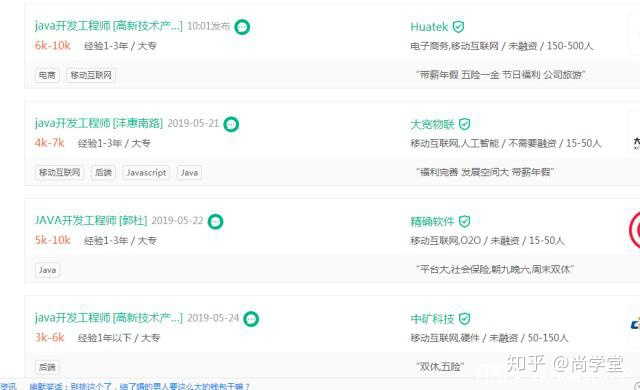Open chat icon beside JAVA开发工程师 [郭杜]
640x390 pixels.
[216, 222]
